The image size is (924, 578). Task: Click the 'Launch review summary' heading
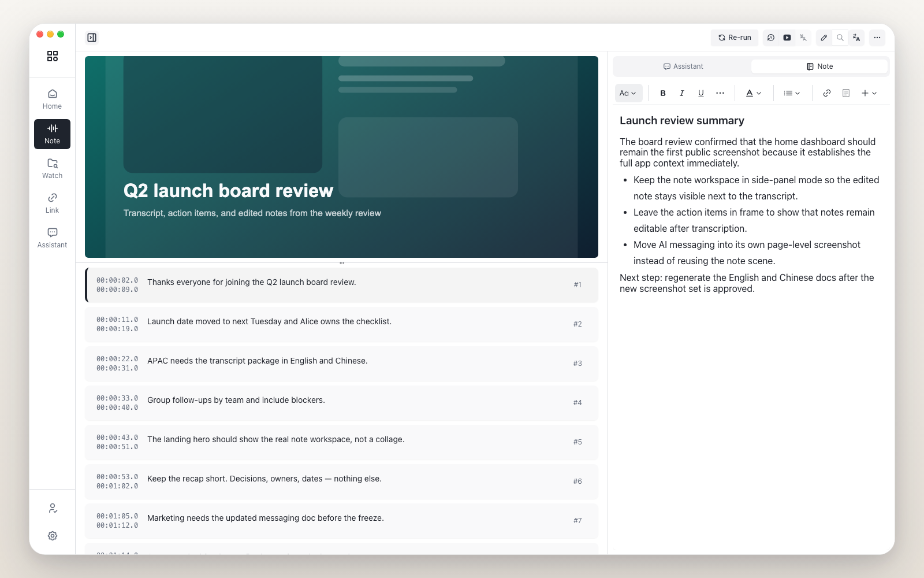click(682, 121)
